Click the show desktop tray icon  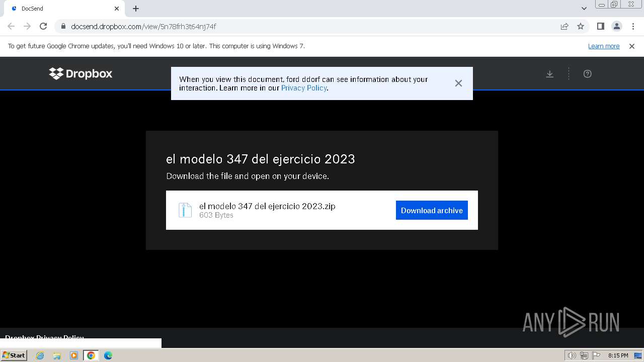point(638,355)
